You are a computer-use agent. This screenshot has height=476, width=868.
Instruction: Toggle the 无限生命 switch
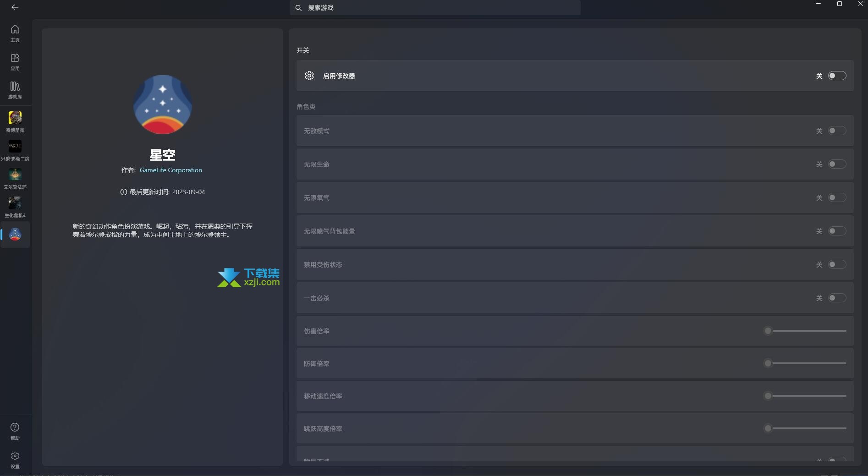pyautogui.click(x=837, y=164)
